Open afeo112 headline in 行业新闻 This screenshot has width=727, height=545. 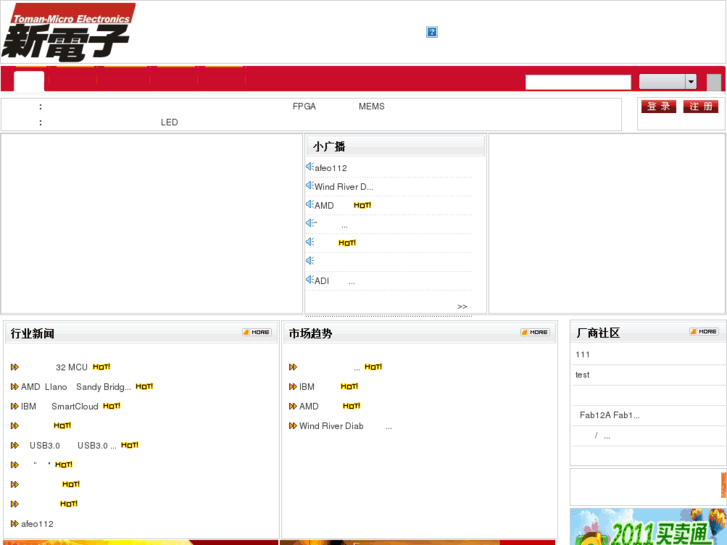click(x=37, y=524)
